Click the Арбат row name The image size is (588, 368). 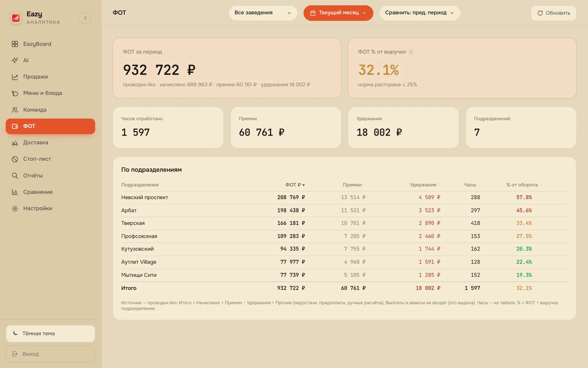pos(129,210)
